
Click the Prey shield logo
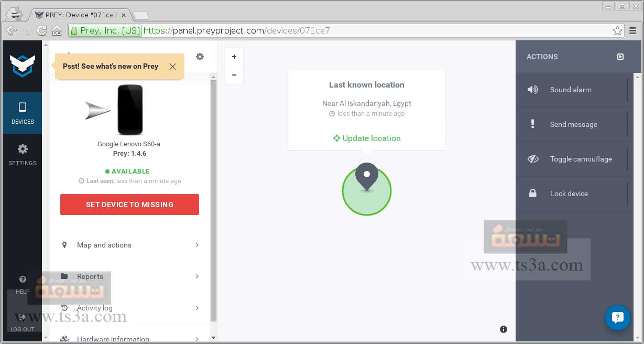tap(22, 66)
